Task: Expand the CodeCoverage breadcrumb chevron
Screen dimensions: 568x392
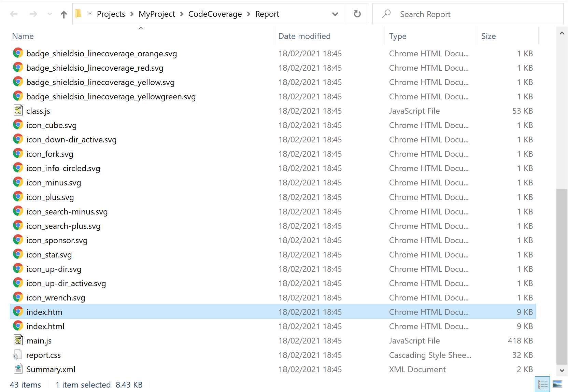Action: click(x=248, y=14)
